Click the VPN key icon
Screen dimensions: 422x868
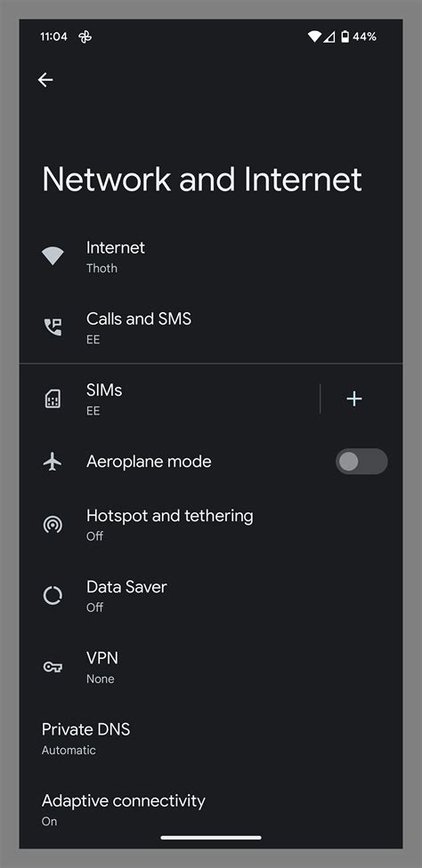click(53, 667)
